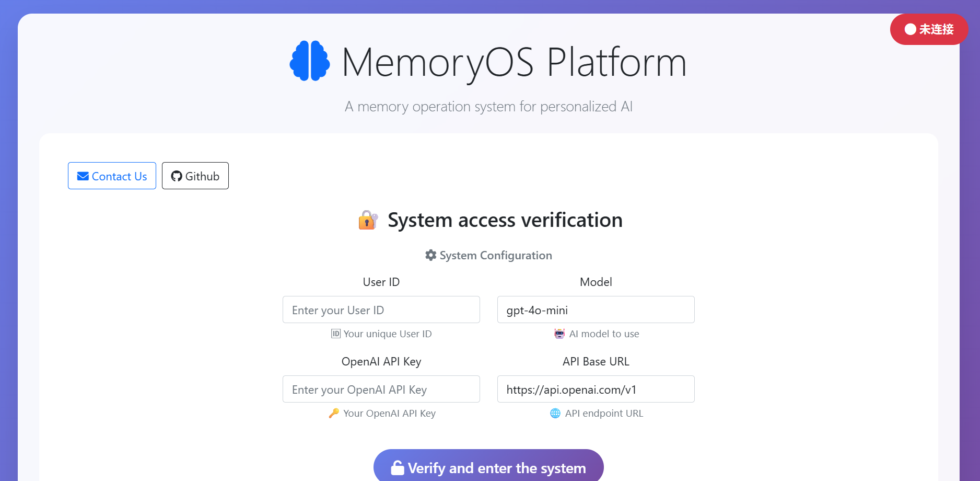
Task: Click the unlock icon on the verify button
Action: tap(398, 468)
